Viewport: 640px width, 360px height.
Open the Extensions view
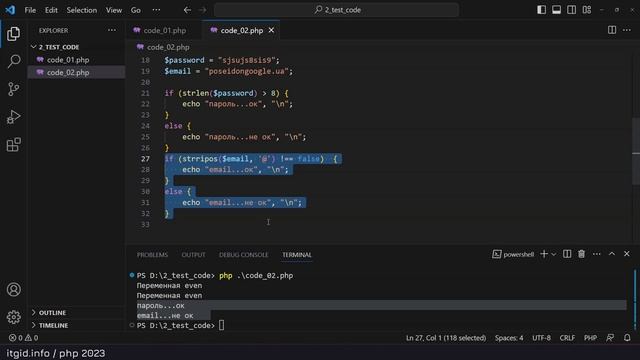tap(13, 144)
